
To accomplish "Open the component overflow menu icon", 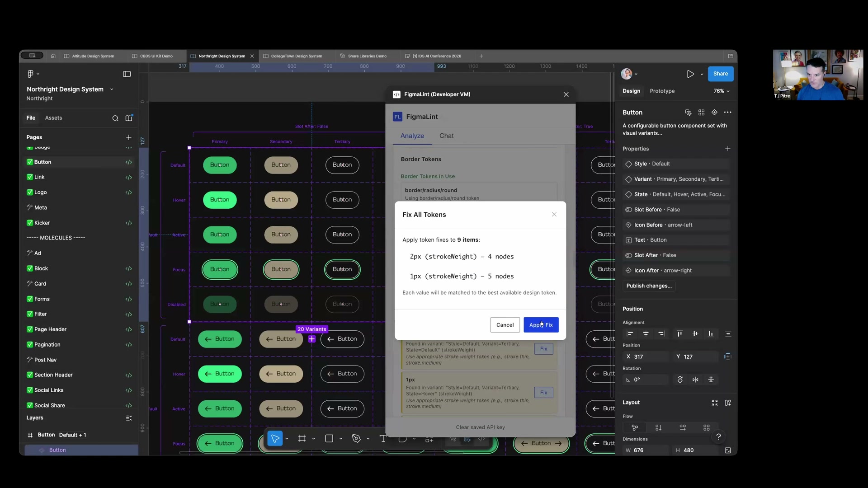I will pos(727,113).
